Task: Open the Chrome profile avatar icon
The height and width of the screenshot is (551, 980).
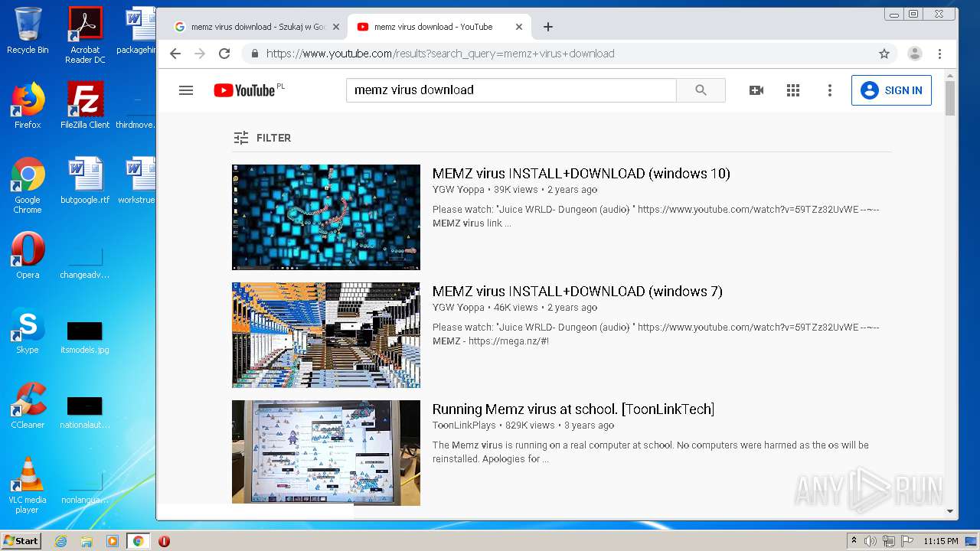Action: point(915,54)
